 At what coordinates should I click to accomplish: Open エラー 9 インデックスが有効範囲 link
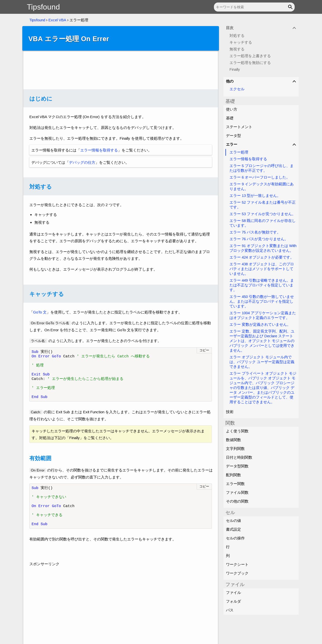261,187
